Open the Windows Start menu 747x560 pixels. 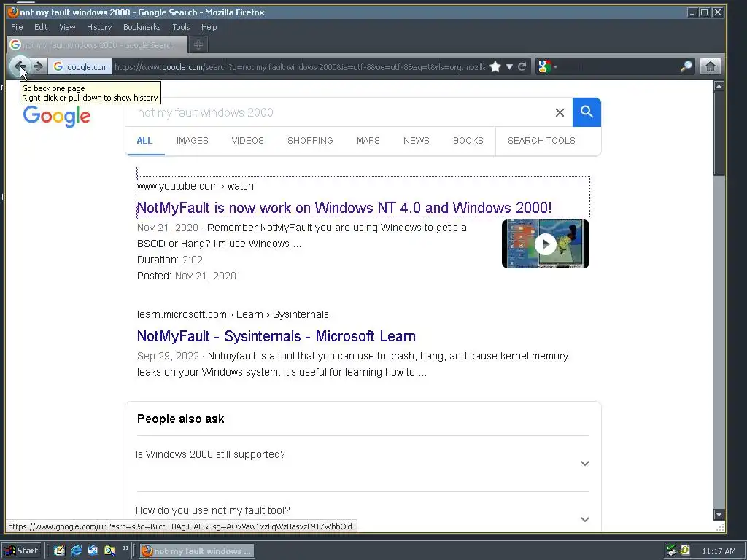coord(23,551)
